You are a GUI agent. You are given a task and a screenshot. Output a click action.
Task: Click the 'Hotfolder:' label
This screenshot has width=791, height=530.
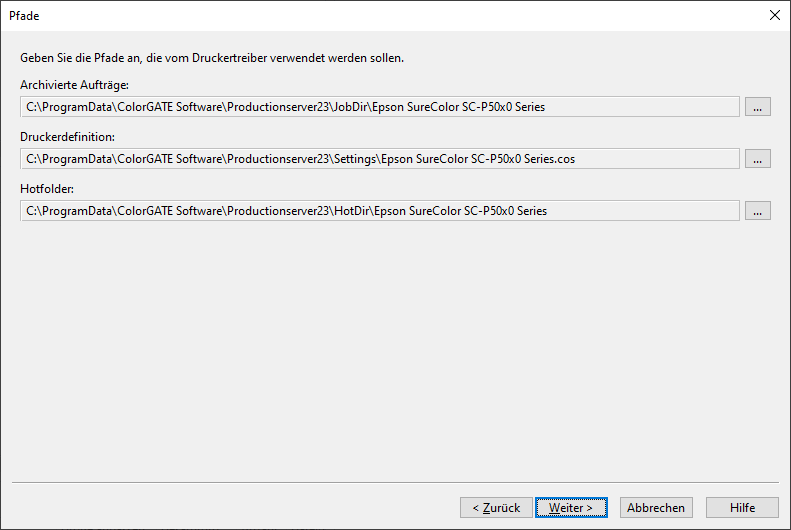click(47, 188)
